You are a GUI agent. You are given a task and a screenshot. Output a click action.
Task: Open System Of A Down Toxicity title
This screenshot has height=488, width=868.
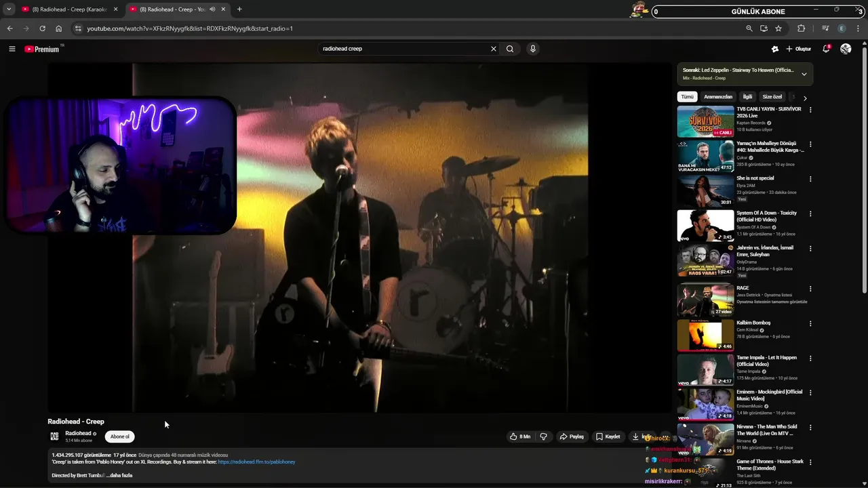coord(767,216)
